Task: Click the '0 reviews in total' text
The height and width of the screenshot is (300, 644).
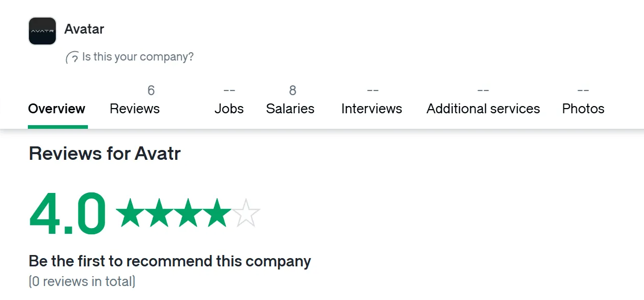Action: click(82, 281)
